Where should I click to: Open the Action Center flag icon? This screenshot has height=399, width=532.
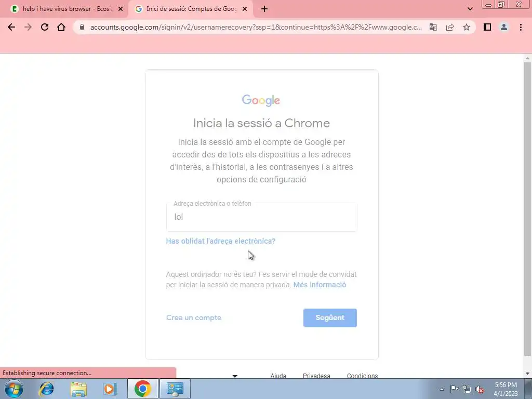click(x=454, y=389)
